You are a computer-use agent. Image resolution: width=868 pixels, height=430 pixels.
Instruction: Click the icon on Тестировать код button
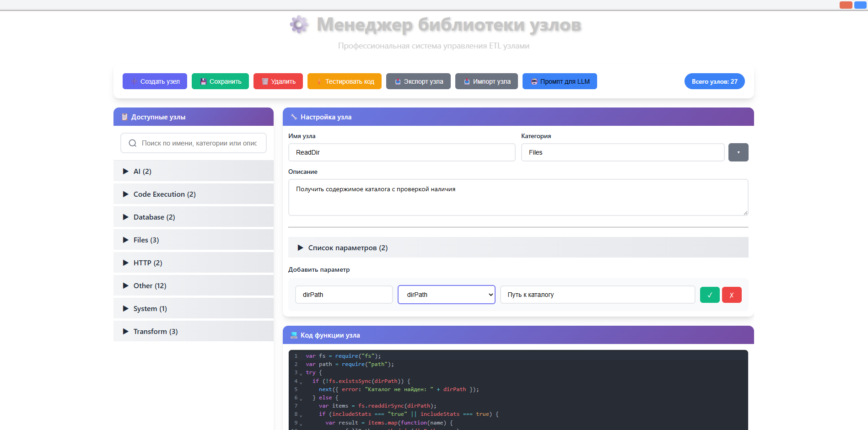(x=319, y=81)
